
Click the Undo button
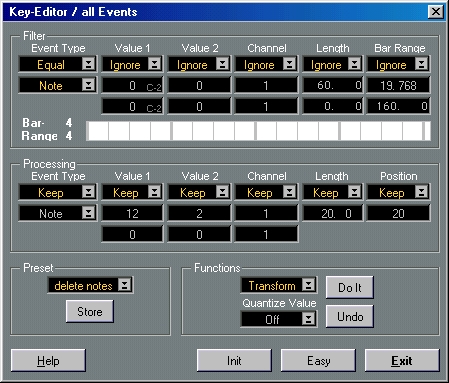click(x=349, y=316)
